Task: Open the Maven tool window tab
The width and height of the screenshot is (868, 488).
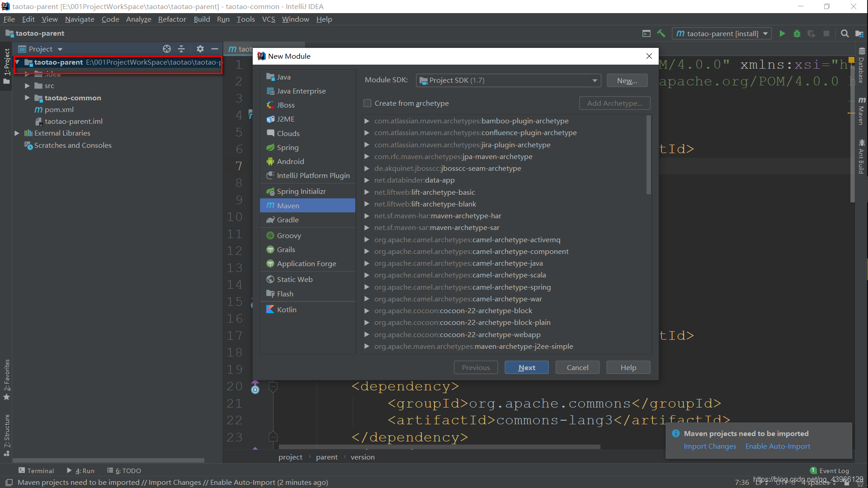Action: [x=862, y=111]
